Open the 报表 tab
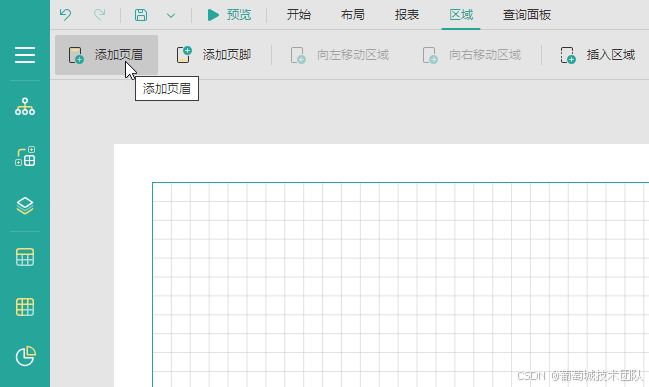The width and height of the screenshot is (649, 387). (406, 15)
